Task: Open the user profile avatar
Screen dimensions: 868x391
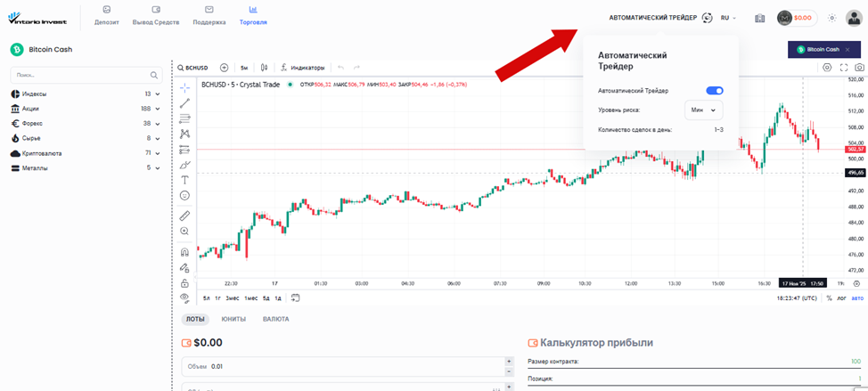Action: (x=855, y=18)
